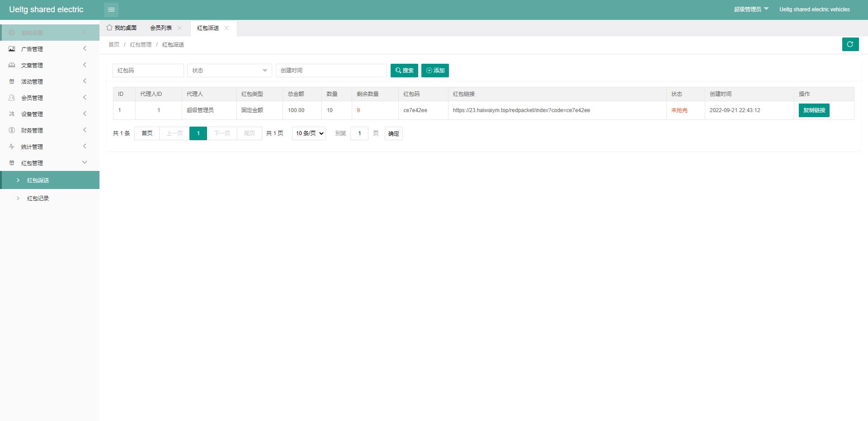Open the 状态 status dropdown
Viewport: 868px width, 421px height.
(229, 71)
